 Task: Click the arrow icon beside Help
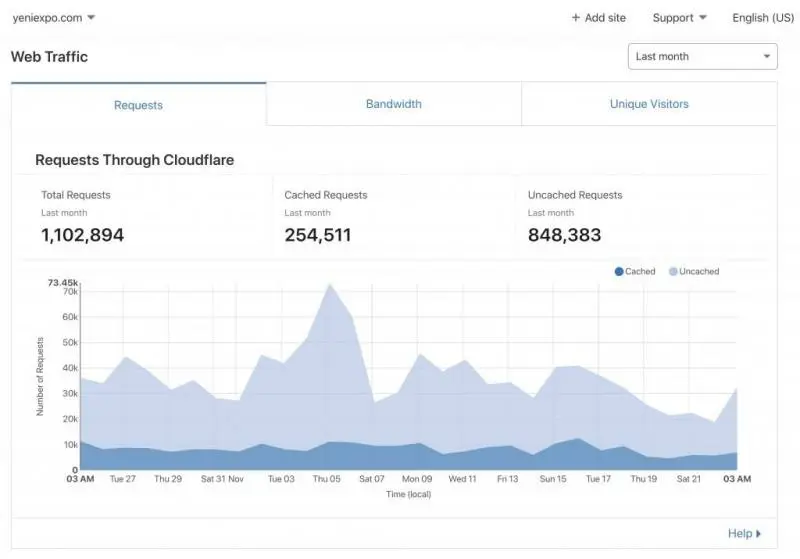pyautogui.click(x=758, y=534)
